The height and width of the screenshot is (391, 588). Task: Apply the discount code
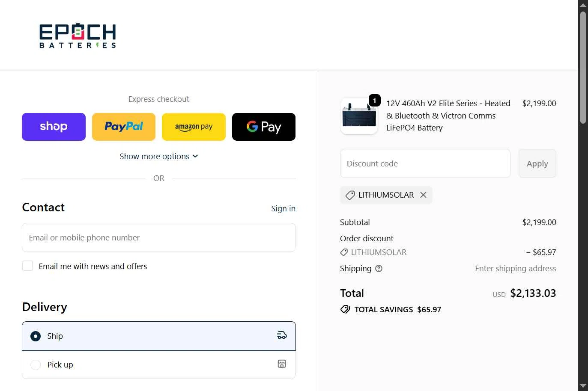537,163
